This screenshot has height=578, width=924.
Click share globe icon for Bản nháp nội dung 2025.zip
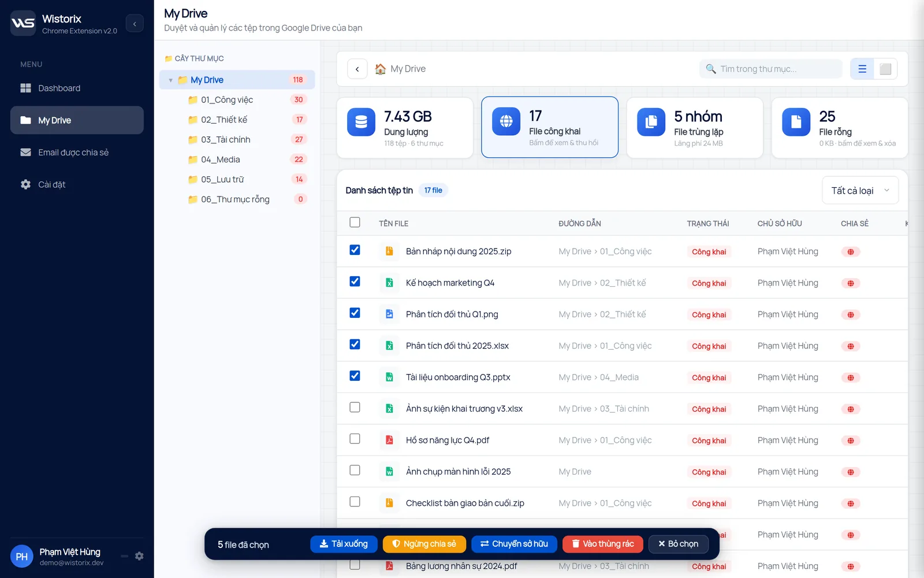[851, 252]
